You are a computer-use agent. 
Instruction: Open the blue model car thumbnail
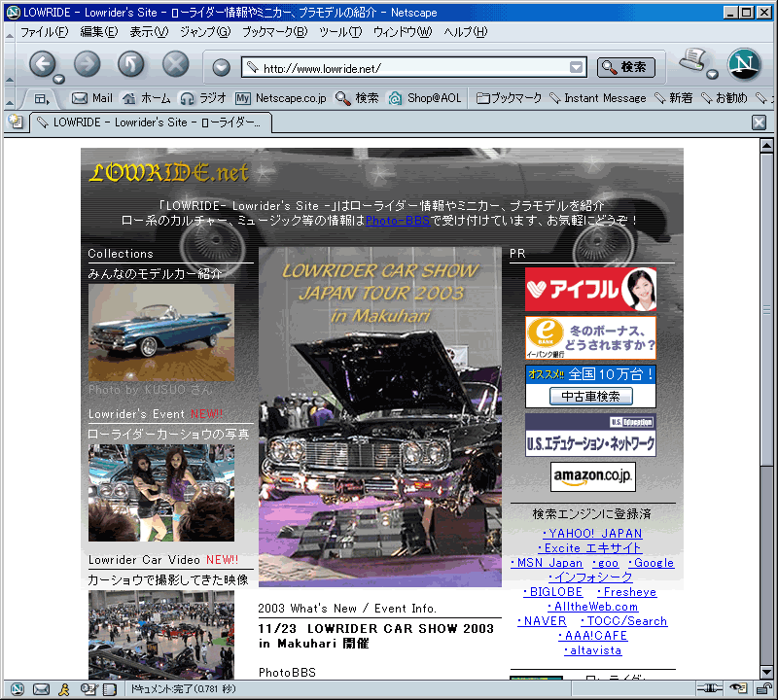(x=161, y=332)
